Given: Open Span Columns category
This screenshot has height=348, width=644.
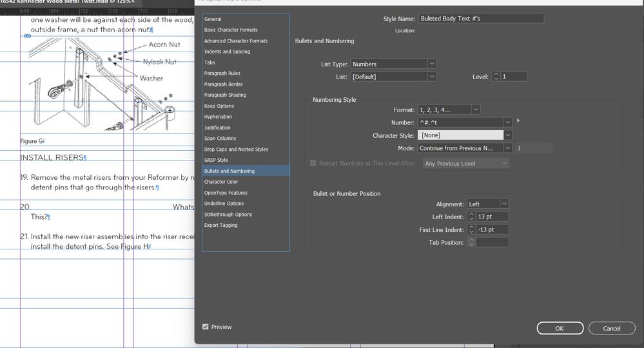Looking at the screenshot, I should coord(246,139).
